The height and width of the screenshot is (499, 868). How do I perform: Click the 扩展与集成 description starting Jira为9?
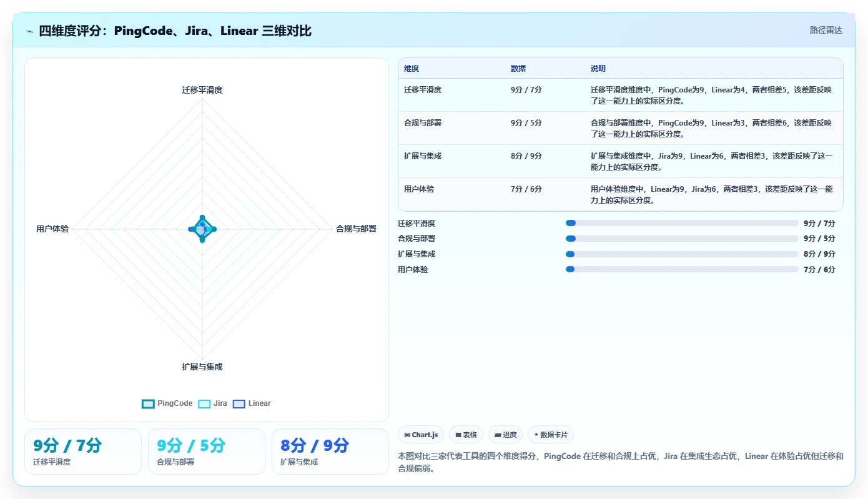click(711, 162)
